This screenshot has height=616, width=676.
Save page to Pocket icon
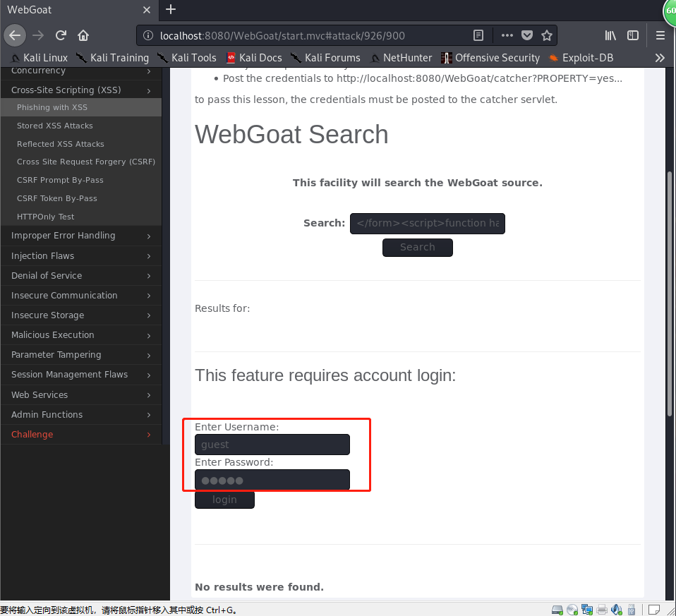coord(527,35)
